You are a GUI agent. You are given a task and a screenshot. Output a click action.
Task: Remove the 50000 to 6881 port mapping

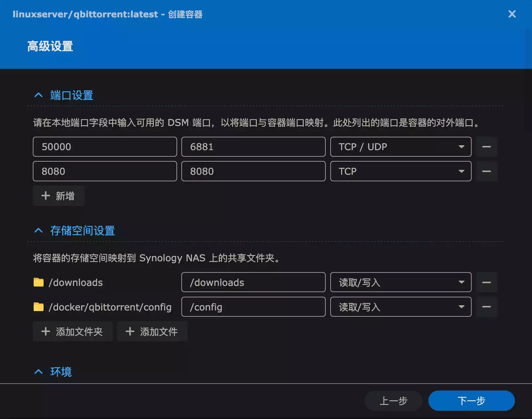[486, 147]
